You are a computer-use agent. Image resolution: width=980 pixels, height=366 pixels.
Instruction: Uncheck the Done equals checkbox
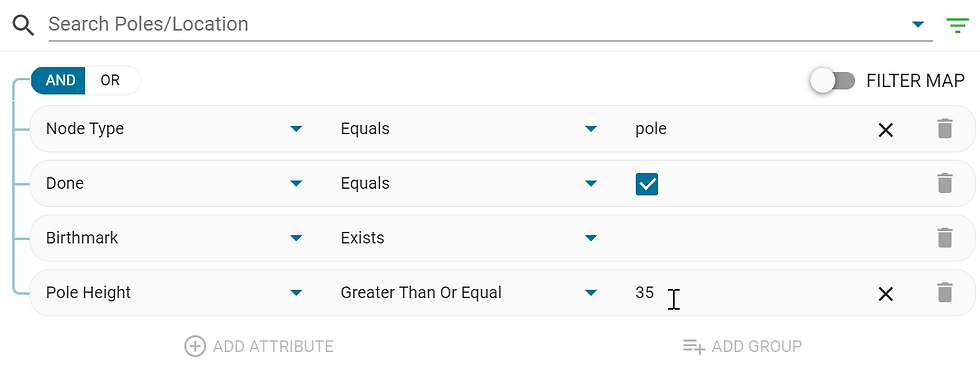tap(646, 184)
